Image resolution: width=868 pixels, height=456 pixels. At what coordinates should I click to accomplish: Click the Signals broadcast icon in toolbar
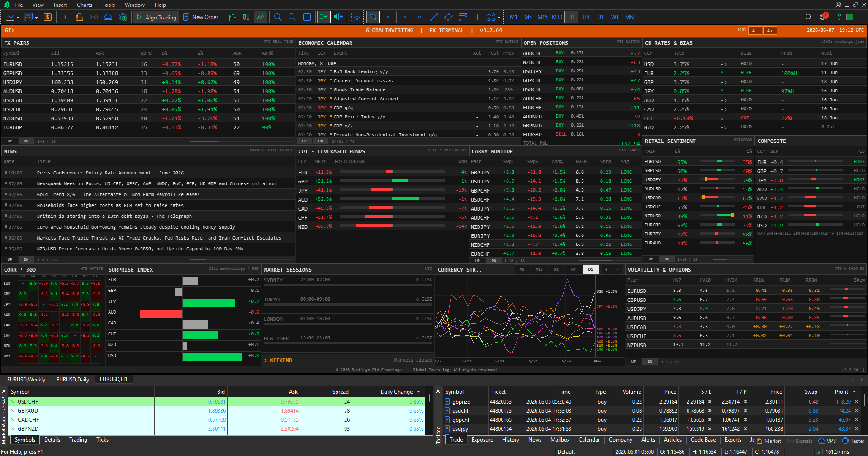tap(94, 17)
